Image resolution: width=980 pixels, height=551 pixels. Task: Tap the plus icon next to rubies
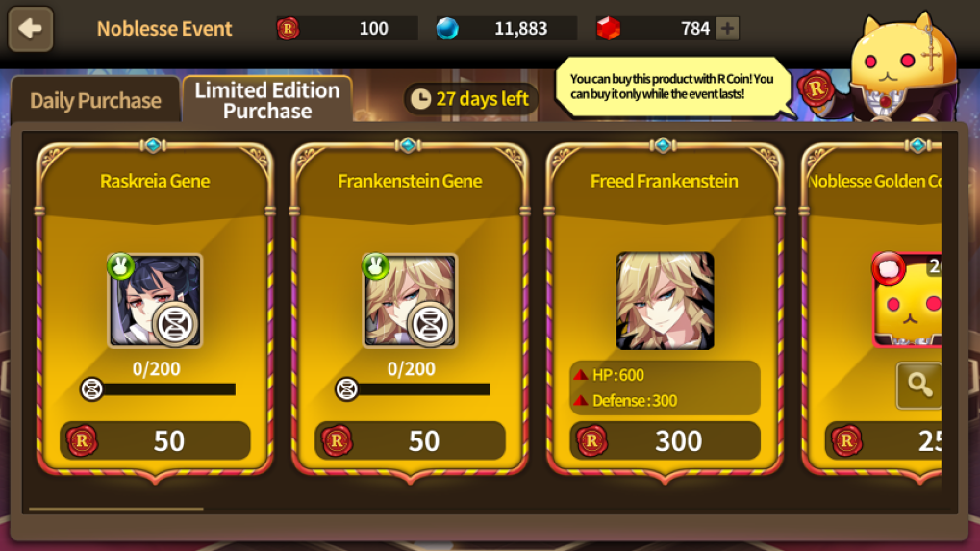(727, 28)
